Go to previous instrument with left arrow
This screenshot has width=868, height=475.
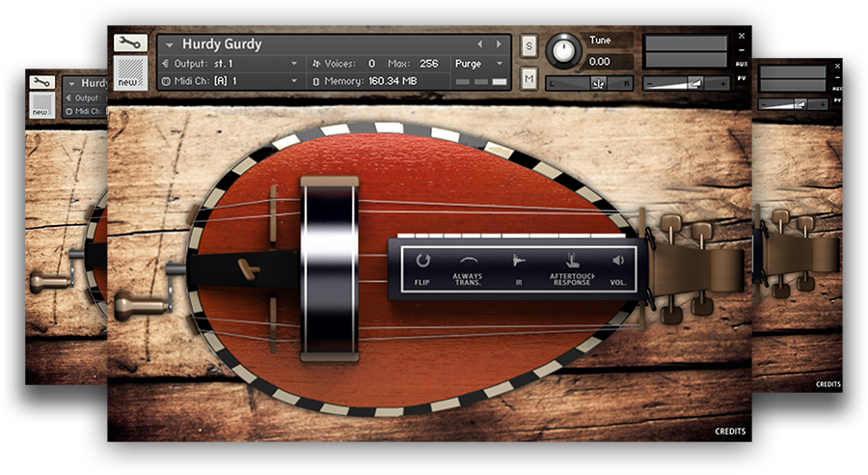coord(480,44)
